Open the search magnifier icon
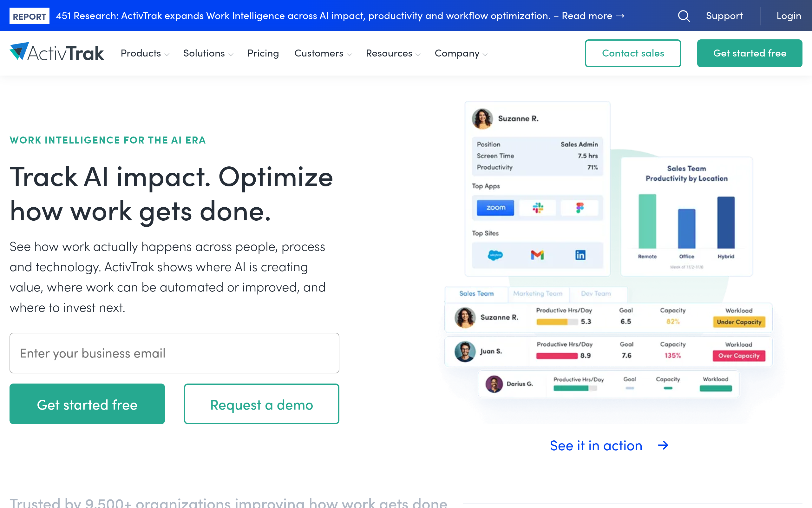 [x=684, y=16]
